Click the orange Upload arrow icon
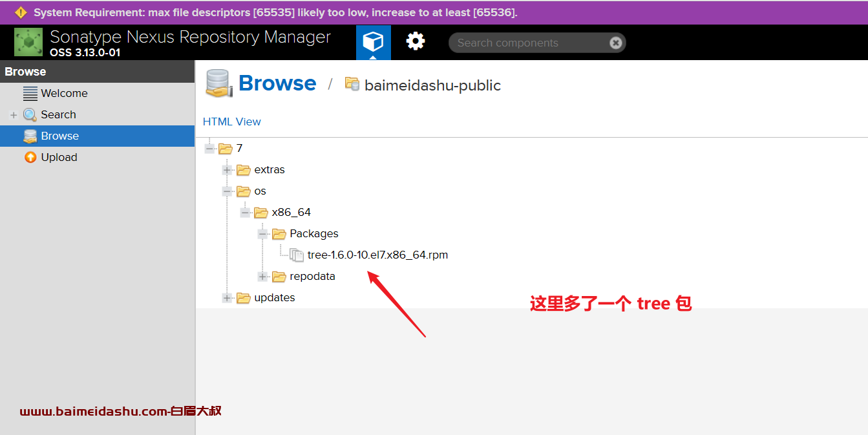The width and height of the screenshot is (868, 435). [x=30, y=157]
